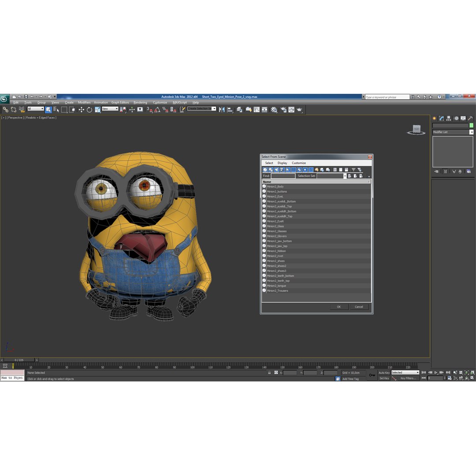Open the Curve Editor
Image resolution: width=476 pixels, height=476 pixels.
(257, 110)
